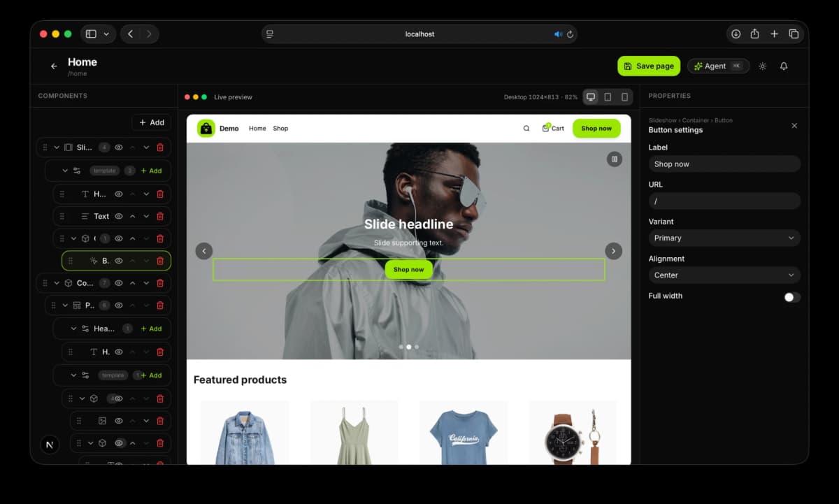This screenshot has width=839, height=504.
Task: Click Add in the Hea... slot row
Action: pyautogui.click(x=151, y=329)
